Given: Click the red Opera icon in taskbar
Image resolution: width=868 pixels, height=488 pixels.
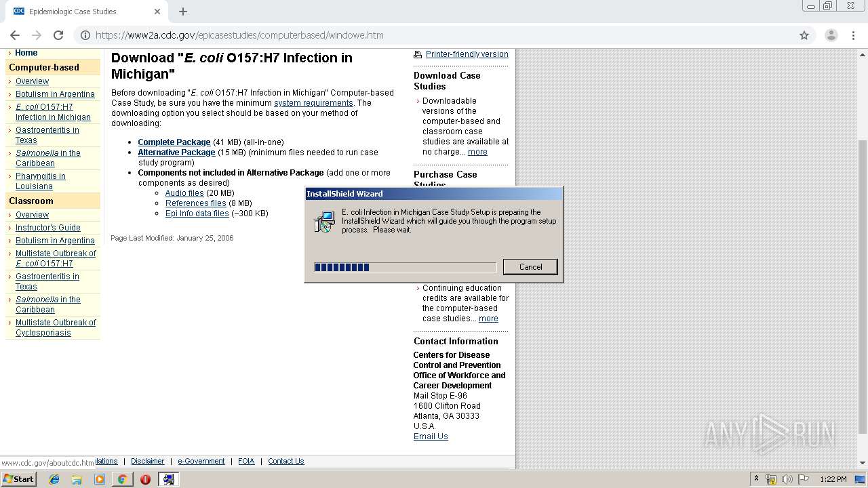Looking at the screenshot, I should click(x=145, y=479).
